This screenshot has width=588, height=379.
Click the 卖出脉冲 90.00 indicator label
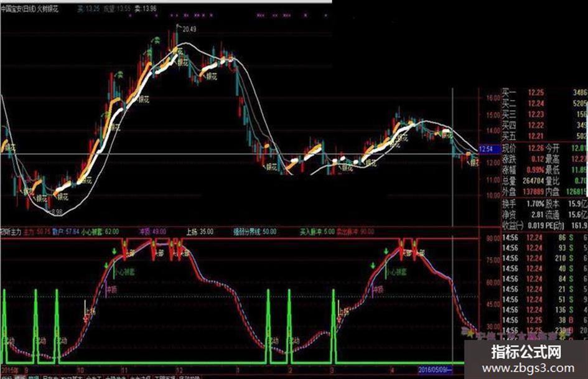(355, 232)
